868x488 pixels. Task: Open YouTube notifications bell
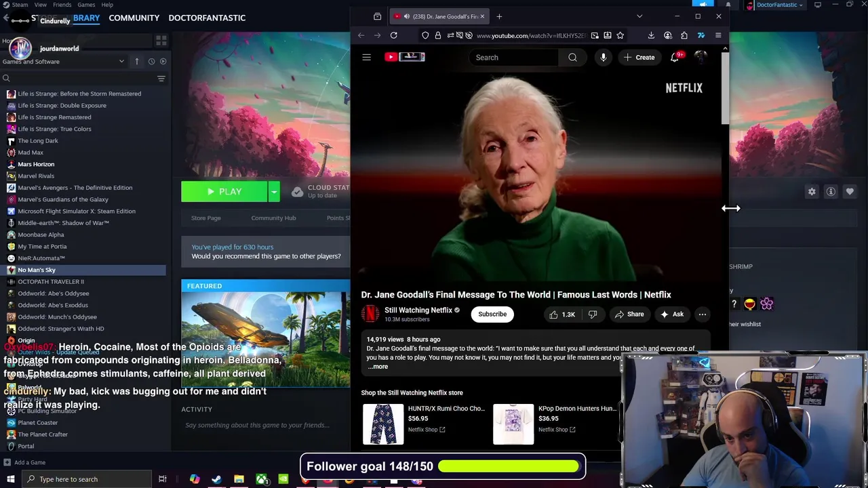click(x=675, y=58)
